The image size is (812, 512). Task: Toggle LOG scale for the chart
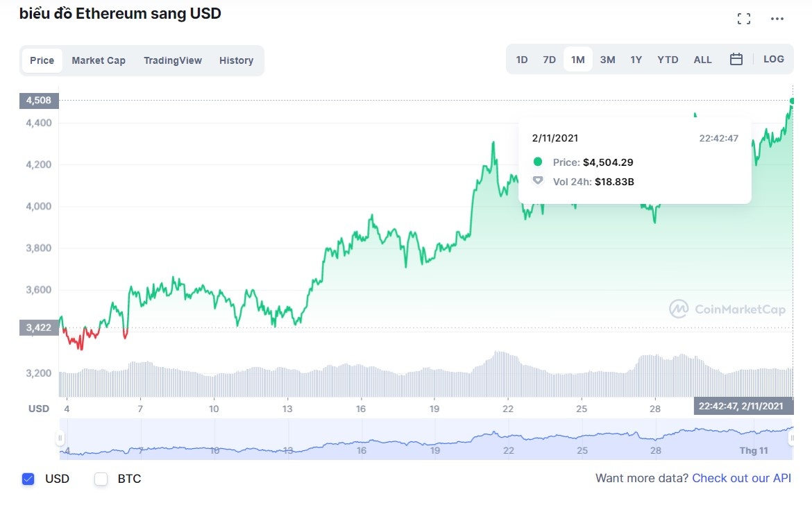773,59
